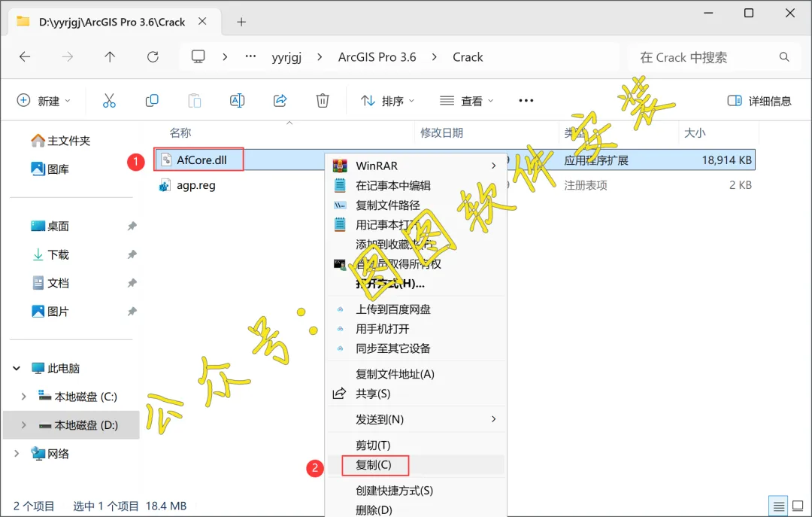Open 桌面 in the sidebar

point(50,226)
